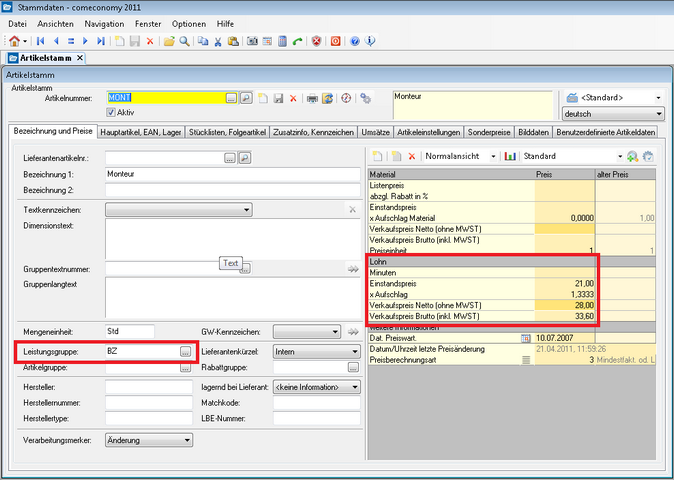Image resolution: width=674 pixels, height=480 pixels.
Task: Click the camera icon in main toolbar
Action: pyautogui.click(x=252, y=41)
